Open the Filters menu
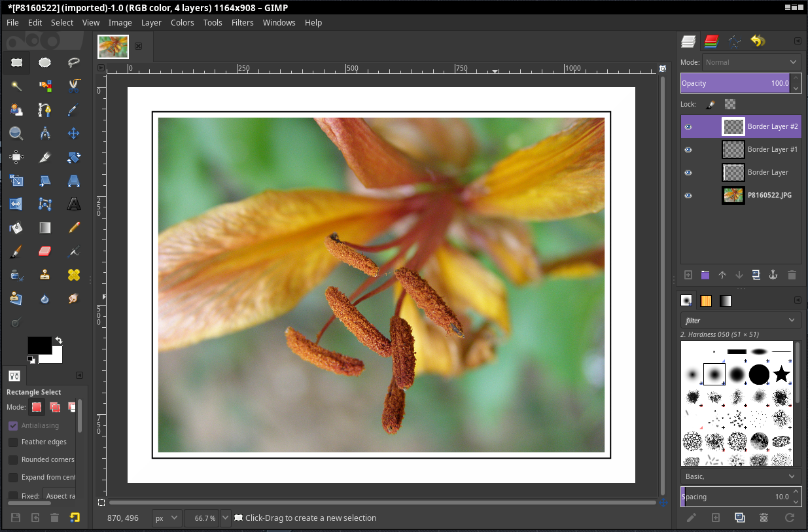This screenshot has height=532, width=808. (x=243, y=22)
